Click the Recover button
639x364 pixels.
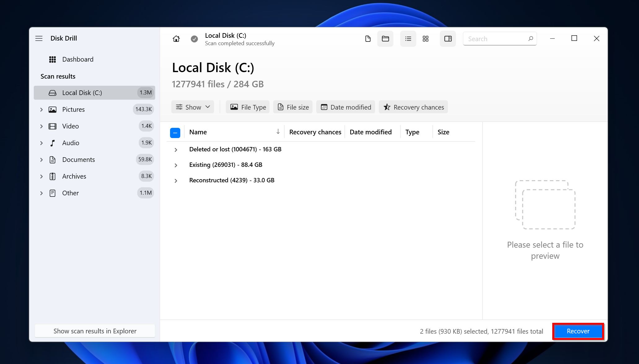pyautogui.click(x=578, y=331)
